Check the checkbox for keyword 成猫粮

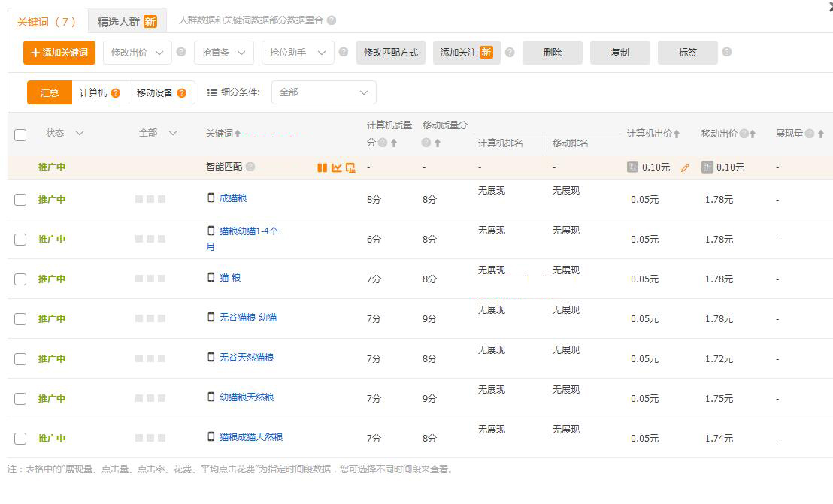tap(20, 199)
